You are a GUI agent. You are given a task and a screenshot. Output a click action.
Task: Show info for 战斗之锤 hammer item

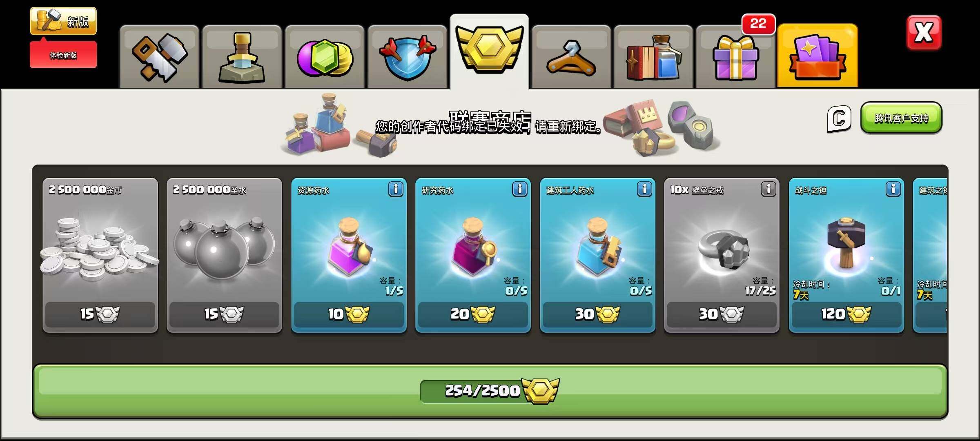[x=893, y=189]
